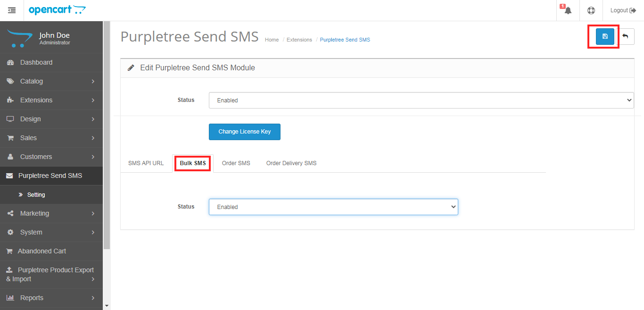
Task: Expand the Reports menu chevron
Action: click(93, 298)
